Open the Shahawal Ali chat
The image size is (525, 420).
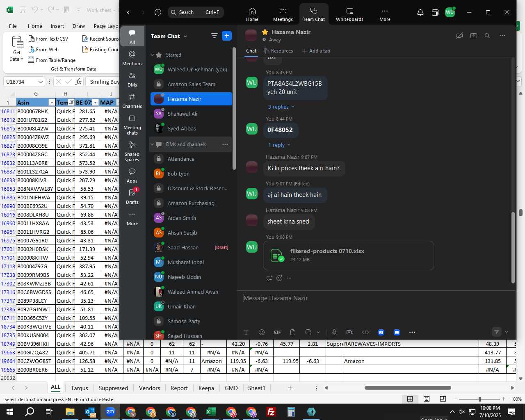pyautogui.click(x=191, y=114)
